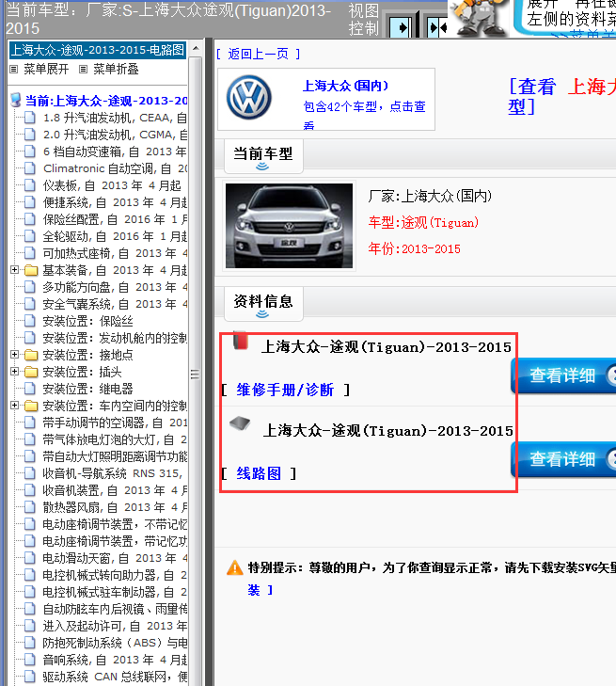Open 可加热式座椅 tree item
The image size is (616, 686).
(115, 253)
